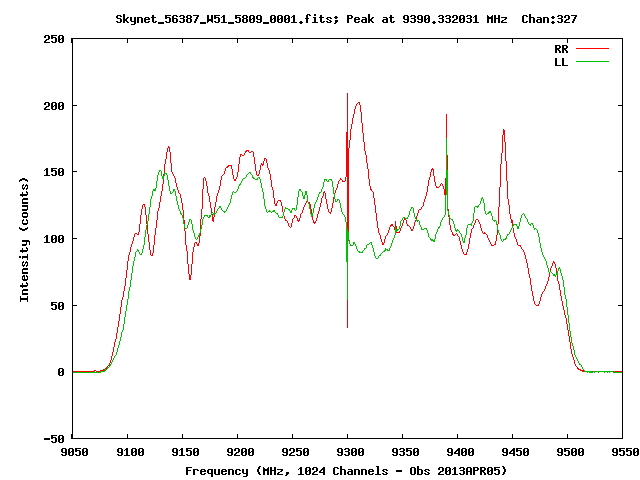
Task: Click the y-axis tick label 50
Action: [58, 306]
